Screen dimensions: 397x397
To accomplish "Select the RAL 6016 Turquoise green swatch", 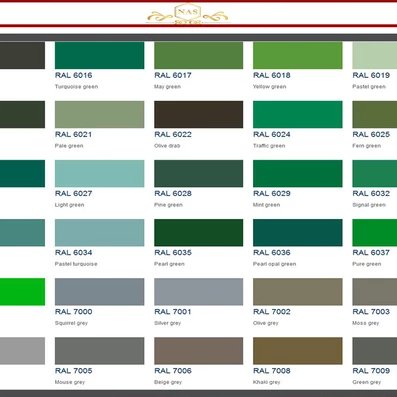I will point(99,55).
